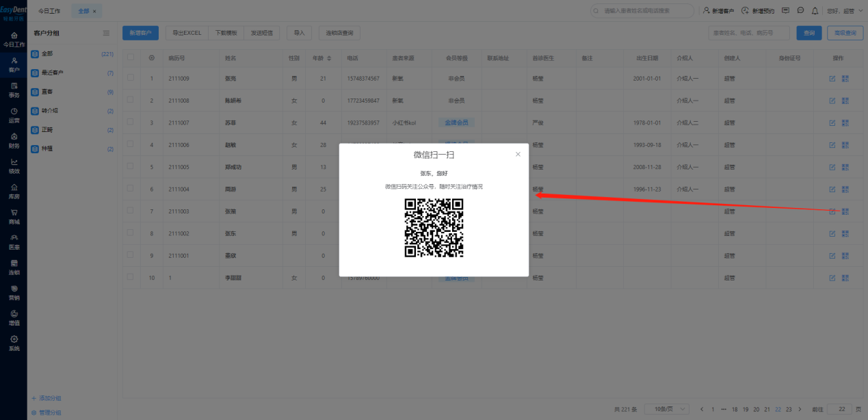
Task: Open the 连锁 module in sidebar
Action: pyautogui.click(x=14, y=267)
